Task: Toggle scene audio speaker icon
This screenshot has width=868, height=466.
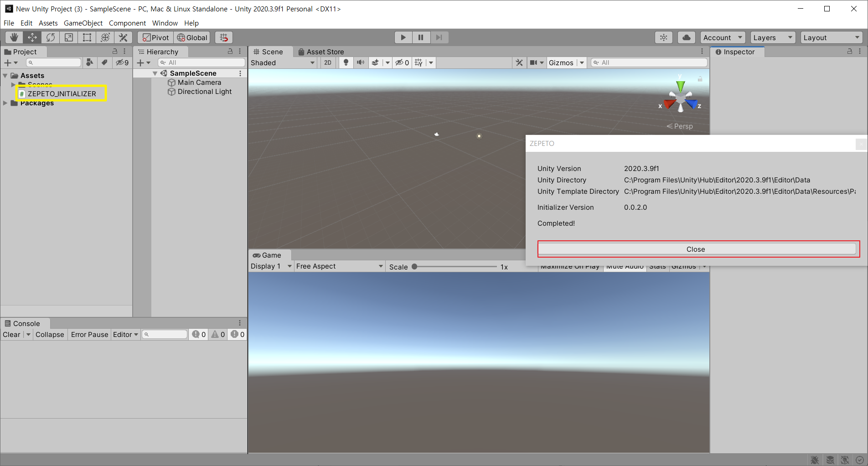Action: point(361,62)
